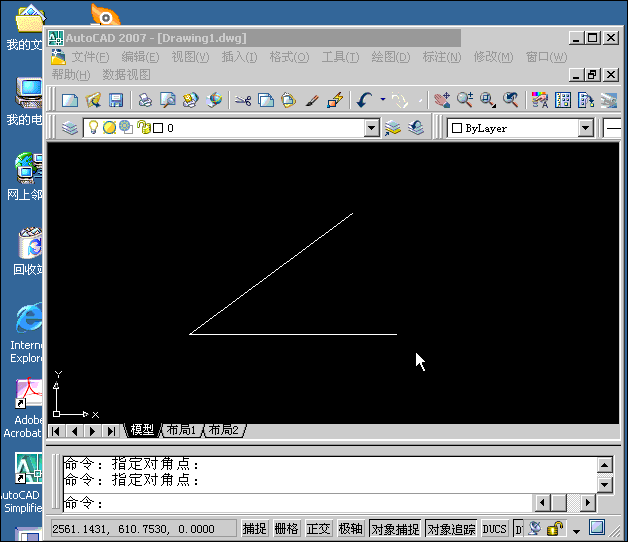This screenshot has width=628, height=542.
Task: Click the Publish icon
Action: point(191,100)
